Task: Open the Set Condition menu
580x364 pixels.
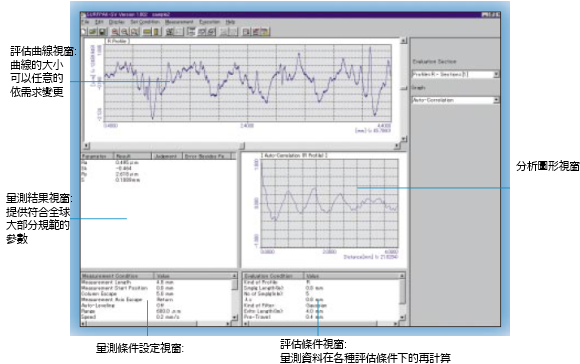Action: 145,22
